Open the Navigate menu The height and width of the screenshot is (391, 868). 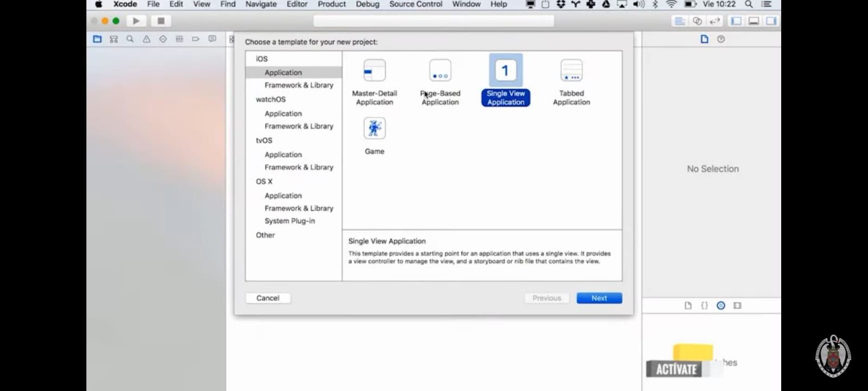click(x=261, y=4)
